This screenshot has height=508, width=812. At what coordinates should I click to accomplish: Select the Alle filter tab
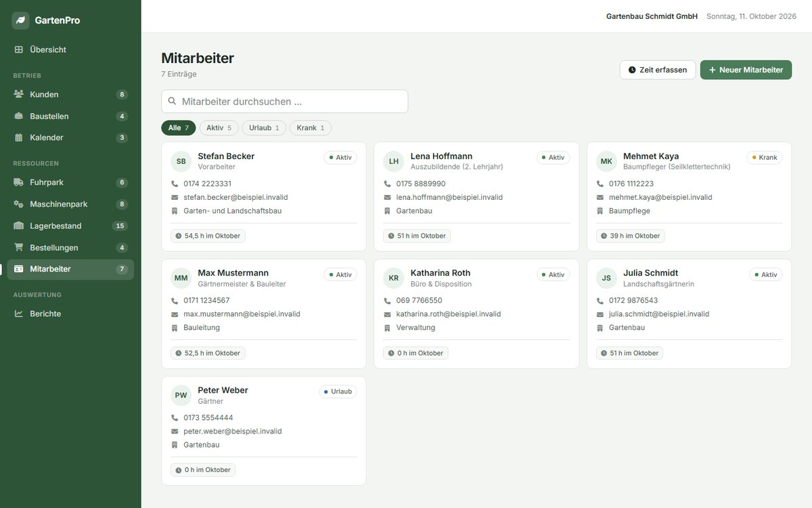[179, 128]
